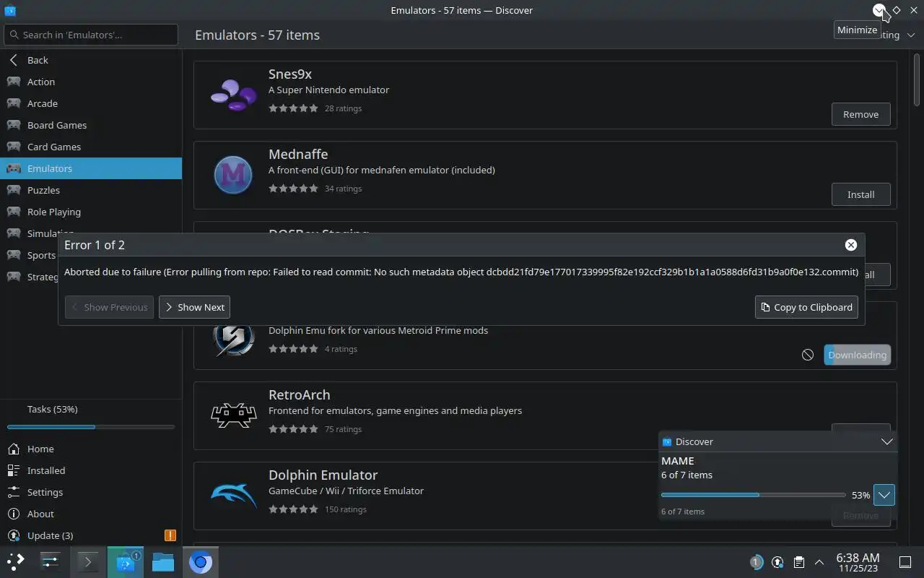Screen dimensions: 924x578
Task: Click the Mednaffe app icon
Action: [x=233, y=175]
